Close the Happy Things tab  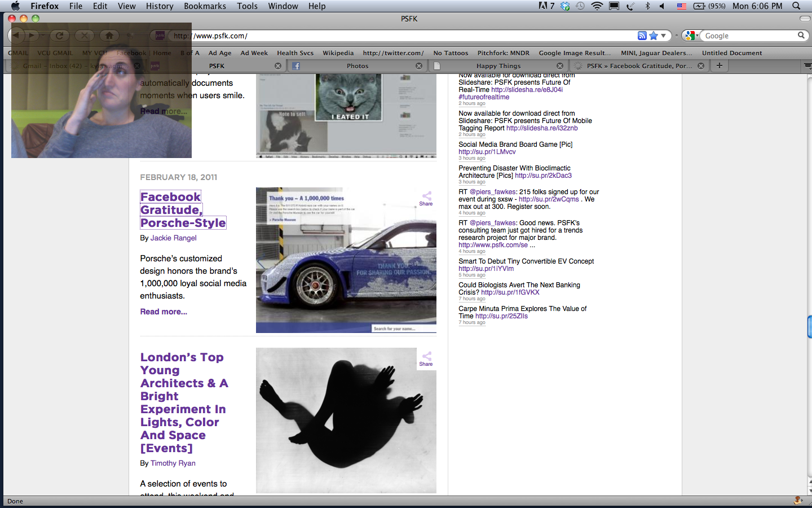point(560,66)
